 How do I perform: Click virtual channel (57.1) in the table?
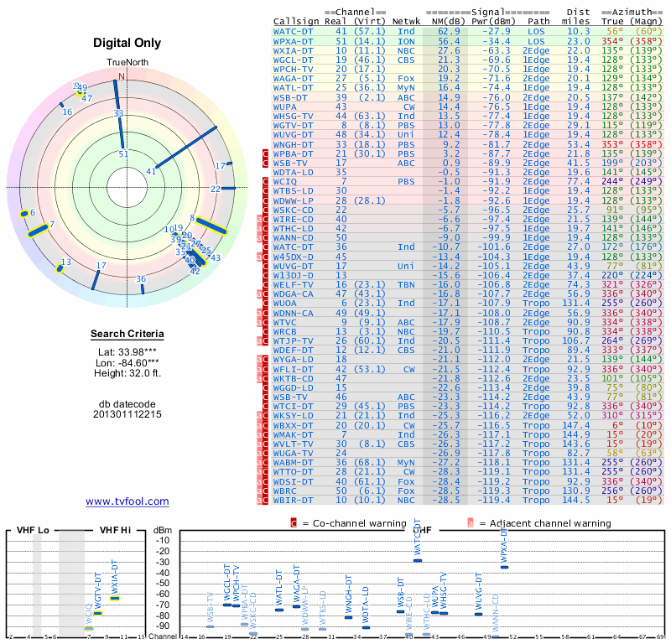pos(370,32)
